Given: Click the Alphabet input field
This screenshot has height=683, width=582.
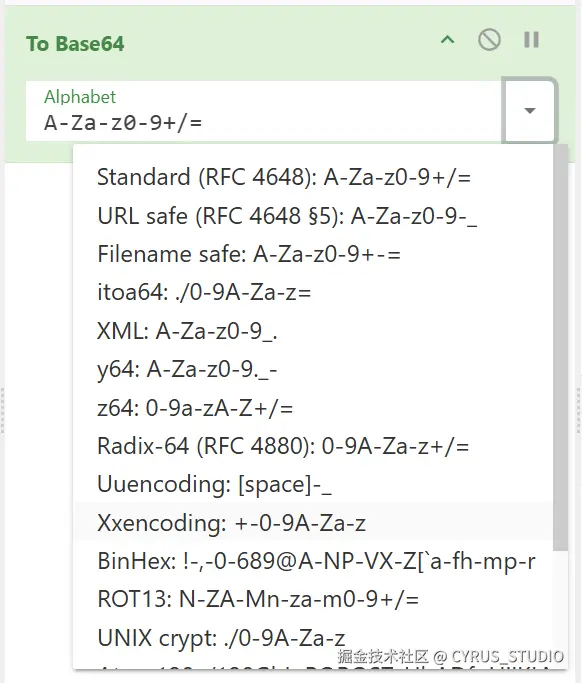Looking at the screenshot, I should tap(264, 111).
